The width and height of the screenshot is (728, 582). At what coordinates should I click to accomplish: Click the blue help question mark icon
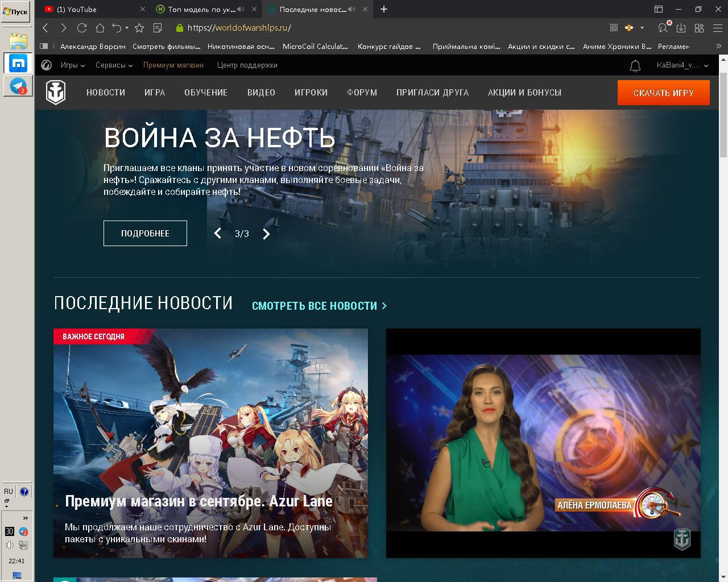click(24, 492)
